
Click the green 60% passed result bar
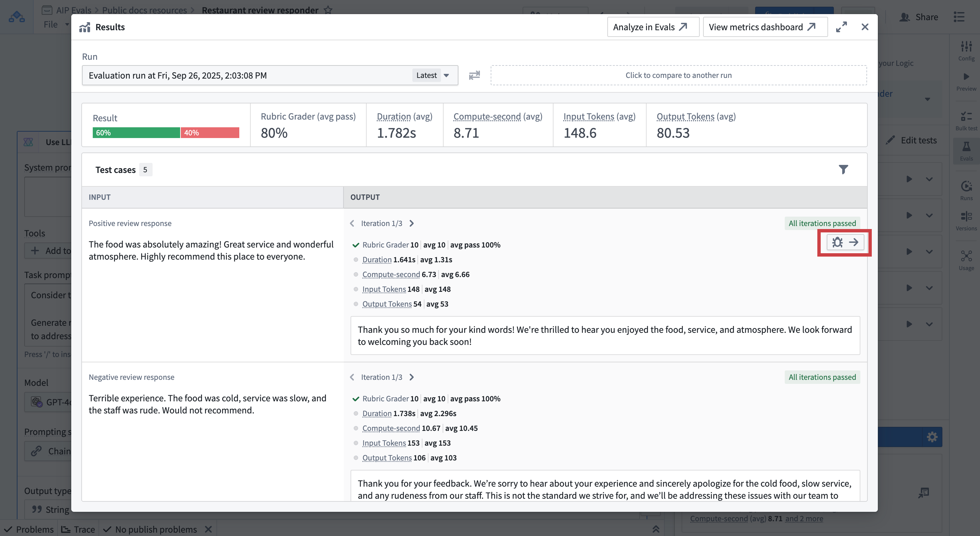tap(136, 133)
